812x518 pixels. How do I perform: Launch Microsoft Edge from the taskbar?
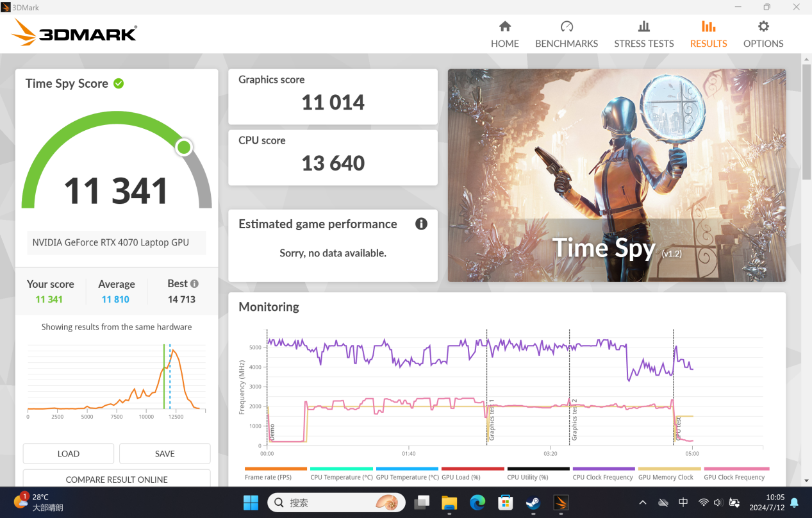[x=477, y=503]
